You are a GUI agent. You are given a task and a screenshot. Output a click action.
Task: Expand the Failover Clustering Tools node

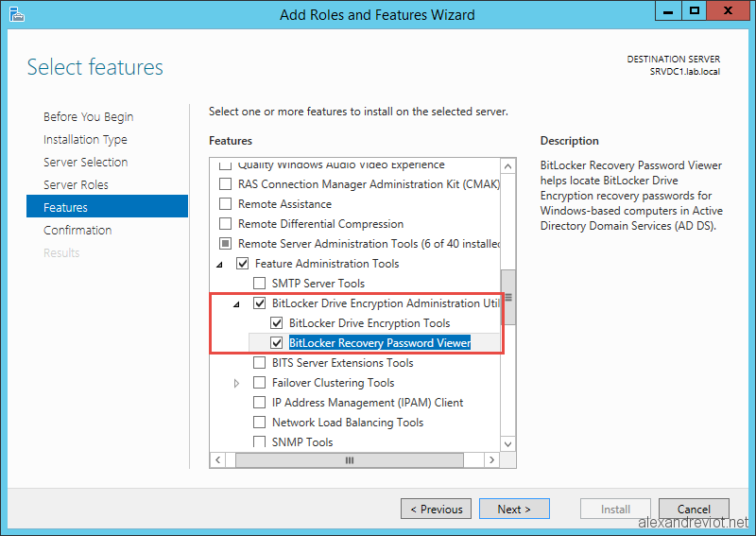click(237, 383)
